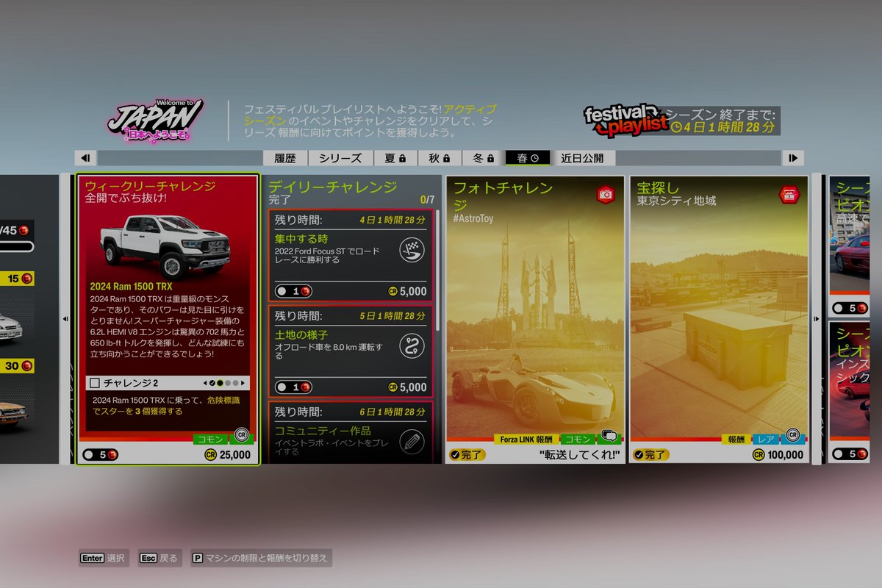Click the CR reward badge above the レア tag
Image resolution: width=882 pixels, height=588 pixels.
792,436
